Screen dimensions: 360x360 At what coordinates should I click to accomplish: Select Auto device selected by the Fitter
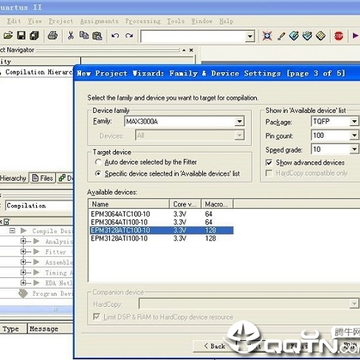pos(98,162)
